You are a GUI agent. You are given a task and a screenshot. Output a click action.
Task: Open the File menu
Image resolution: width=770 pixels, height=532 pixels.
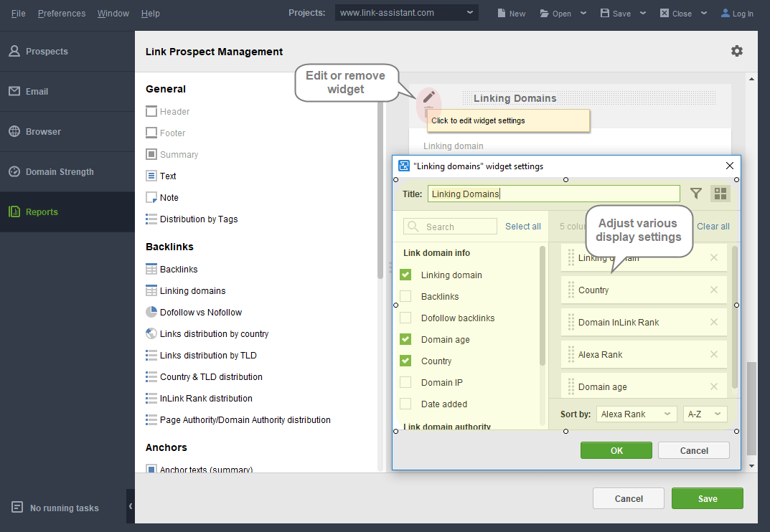(18, 13)
